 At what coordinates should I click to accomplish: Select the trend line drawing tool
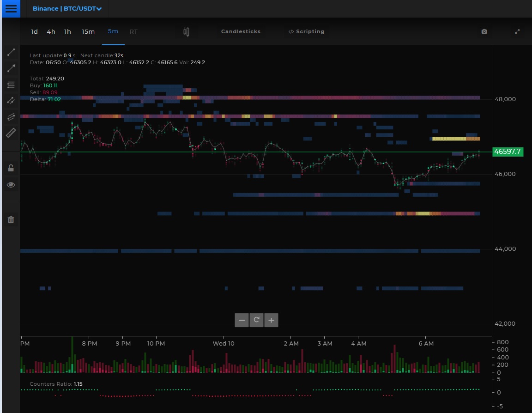point(11,52)
